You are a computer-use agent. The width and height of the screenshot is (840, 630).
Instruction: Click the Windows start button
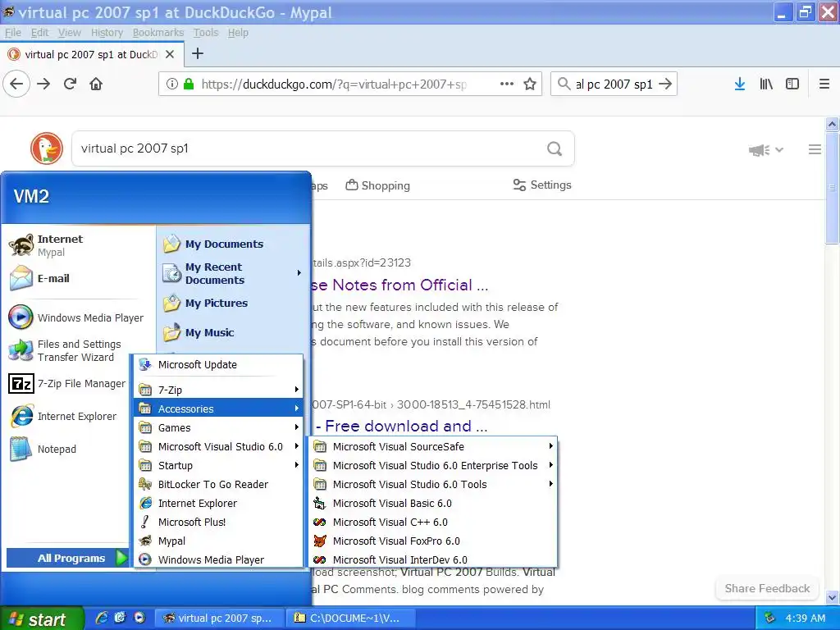tap(42, 619)
